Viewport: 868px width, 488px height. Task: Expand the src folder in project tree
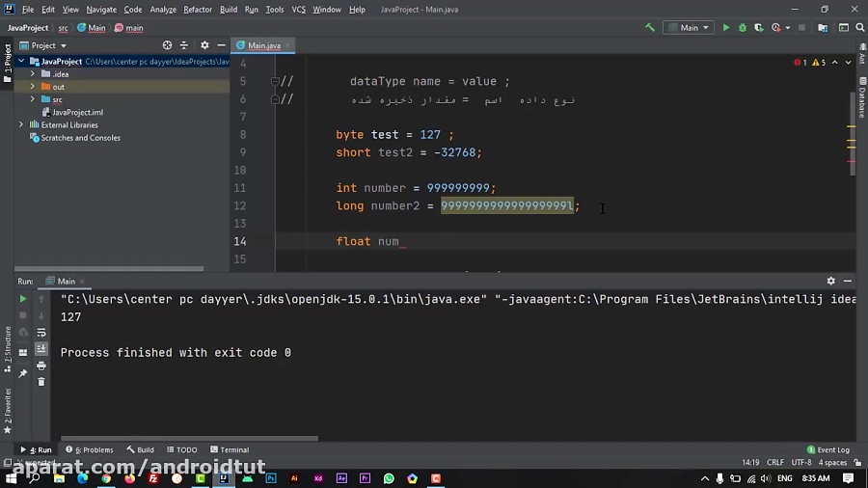(x=33, y=99)
